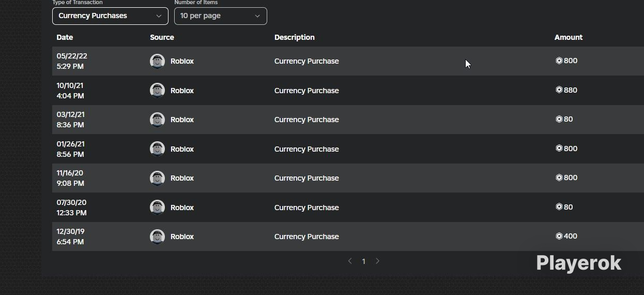The height and width of the screenshot is (295, 644).
Task: Open the Currency Purchases transaction type dropdown
Action: [110, 16]
